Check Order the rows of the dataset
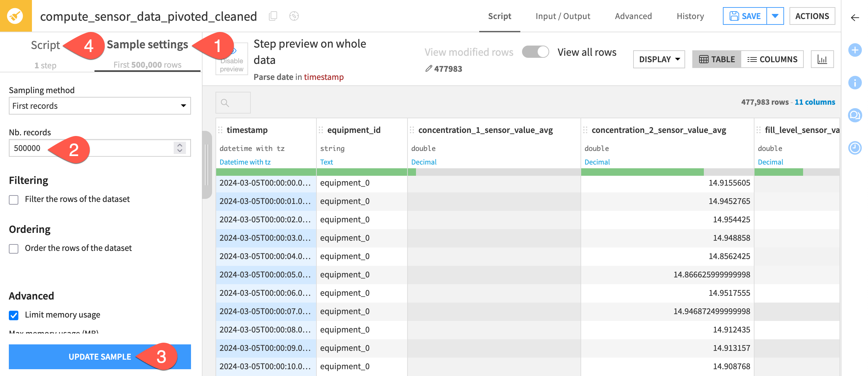This screenshot has width=868, height=376. pyautogui.click(x=14, y=249)
